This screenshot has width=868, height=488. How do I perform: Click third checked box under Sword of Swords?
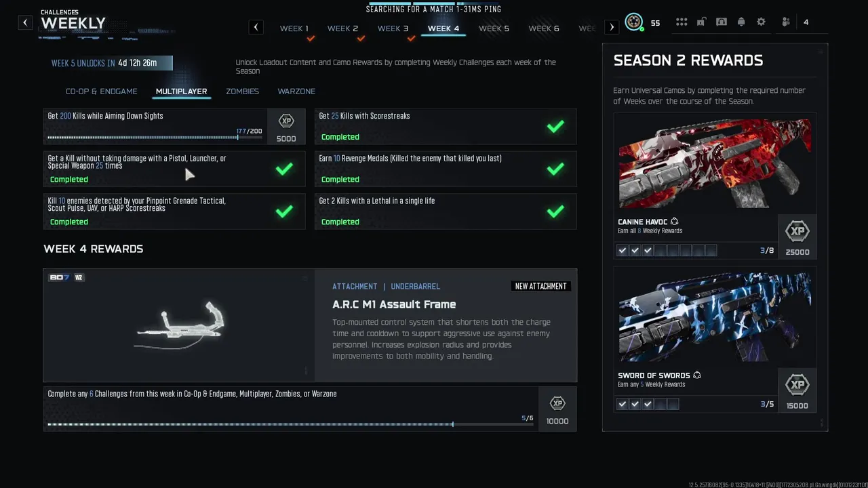[x=648, y=404]
